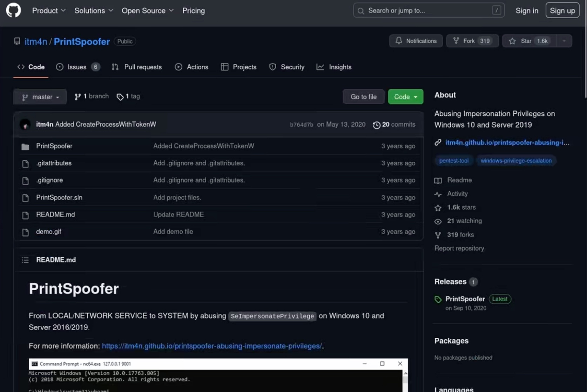This screenshot has height=392, width=587.
Task: Fork the repository via Fork button
Action: point(472,41)
